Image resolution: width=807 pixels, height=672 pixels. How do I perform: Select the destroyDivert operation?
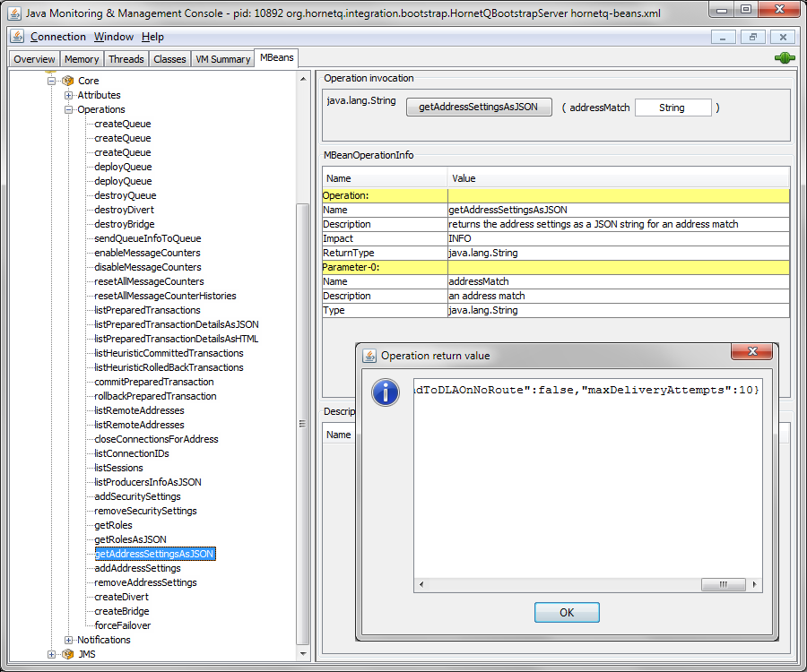[x=124, y=210]
